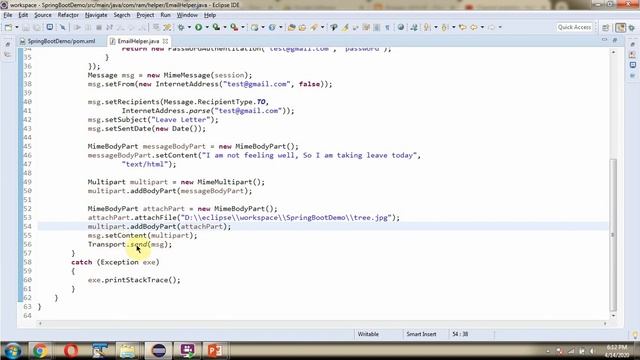The height and width of the screenshot is (360, 640).
Task: Expand the Next Annotation dropdown arrow
Action: 436,27
